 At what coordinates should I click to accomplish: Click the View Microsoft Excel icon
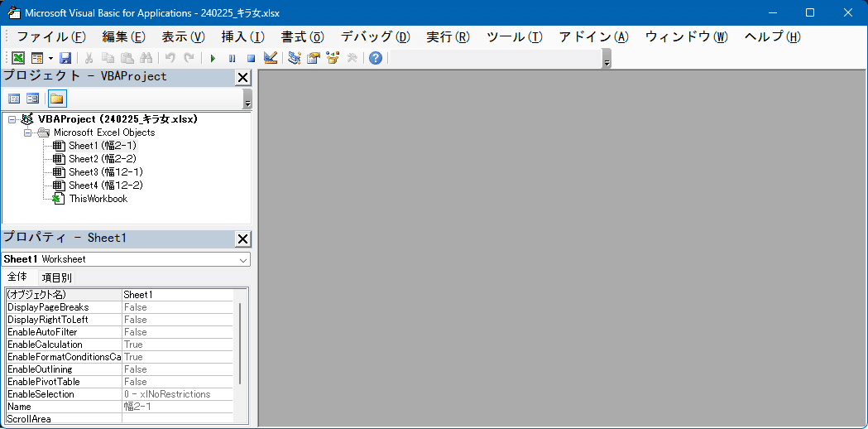[x=17, y=58]
